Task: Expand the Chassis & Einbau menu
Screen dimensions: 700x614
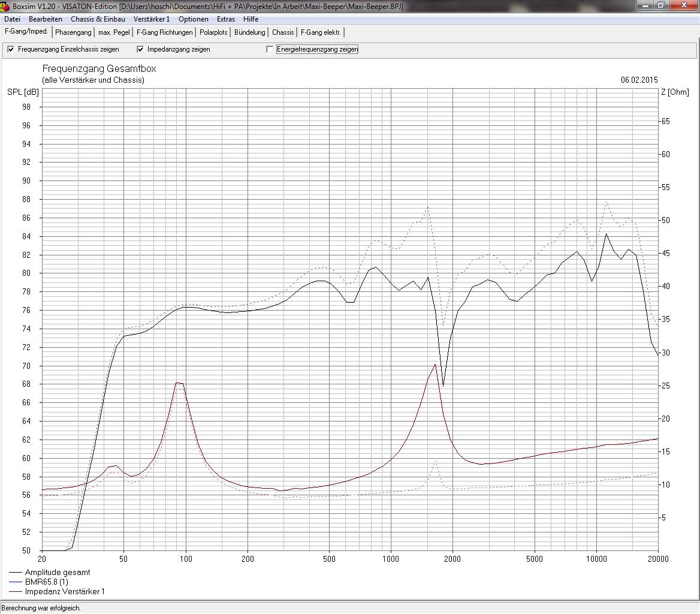Action: tap(98, 19)
